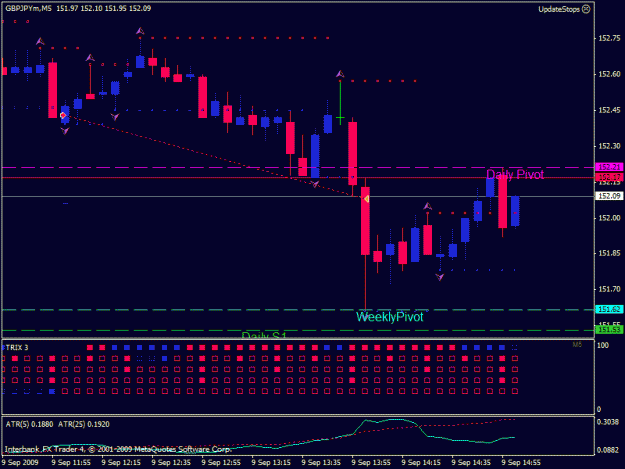Click the UpdateStops smiley face icon
This screenshot has height=469, width=625.
click(x=586, y=9)
